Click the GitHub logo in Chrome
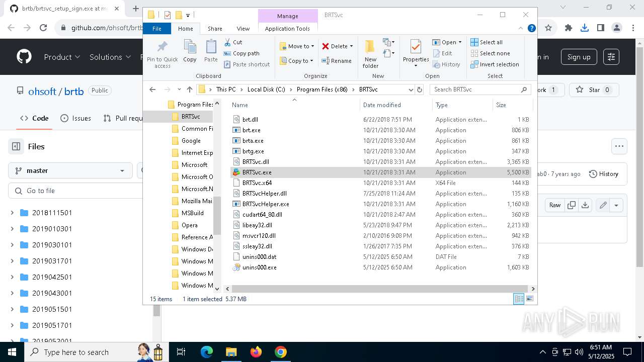Screen dimensions: 644x362 [24, 57]
